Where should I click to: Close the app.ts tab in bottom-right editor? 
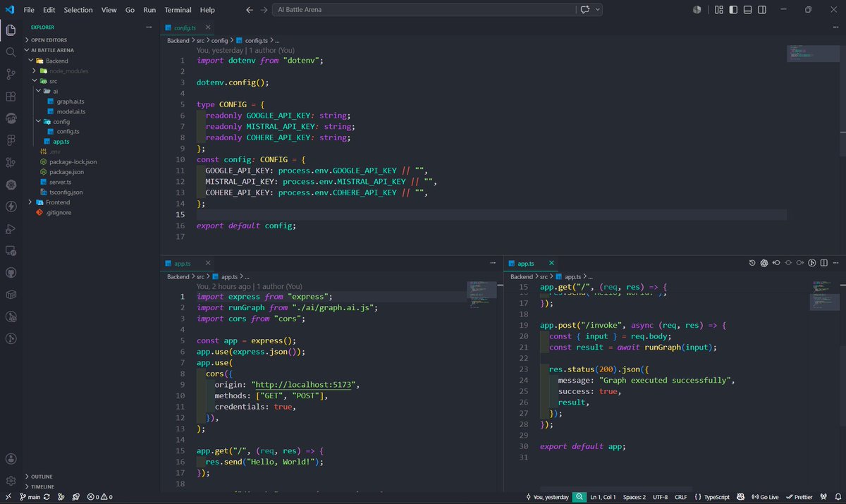point(551,263)
